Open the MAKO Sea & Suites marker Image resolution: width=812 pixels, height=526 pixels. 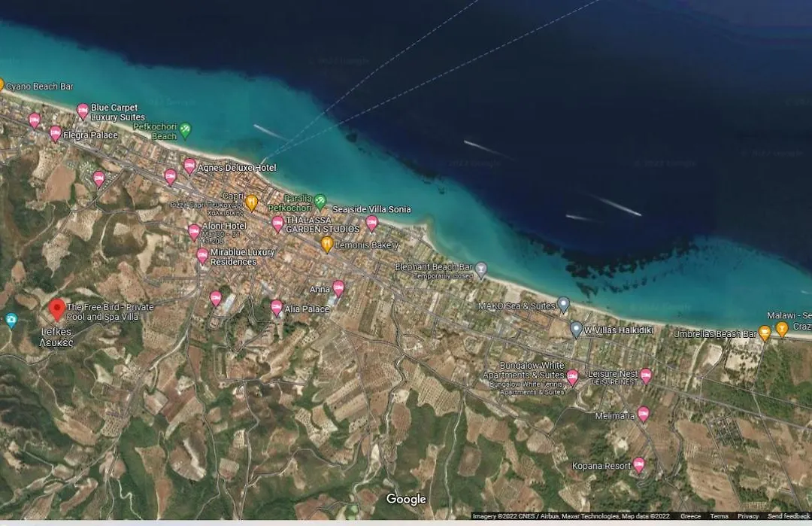(563, 305)
